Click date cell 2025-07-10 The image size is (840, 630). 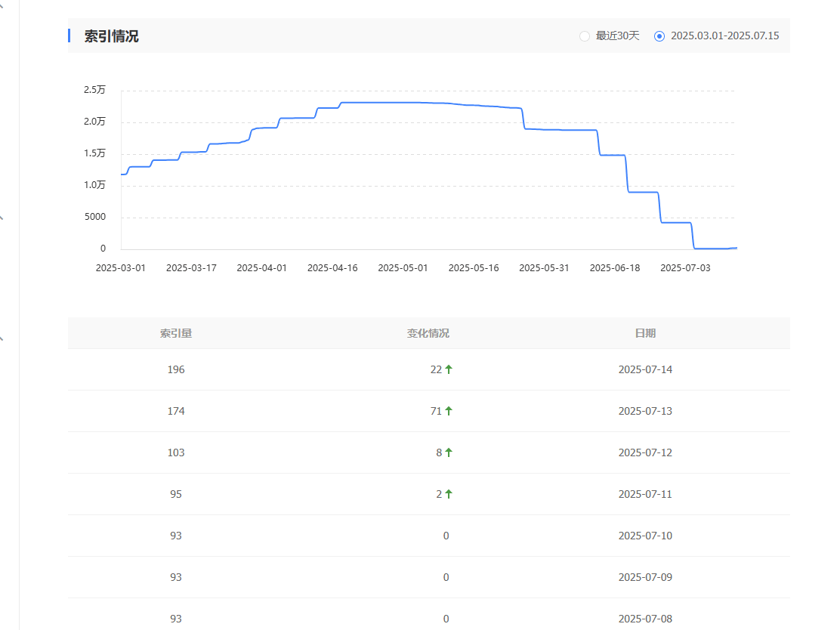(645, 536)
